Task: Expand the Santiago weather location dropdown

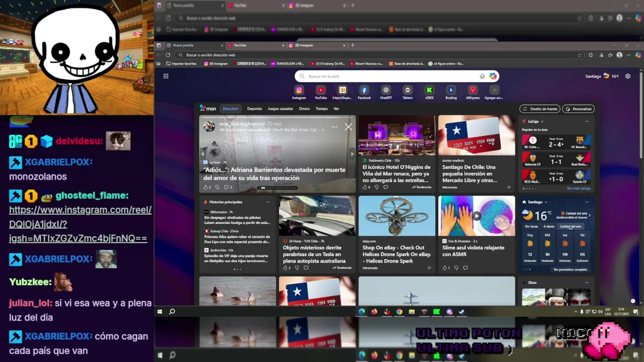Action: point(546,202)
